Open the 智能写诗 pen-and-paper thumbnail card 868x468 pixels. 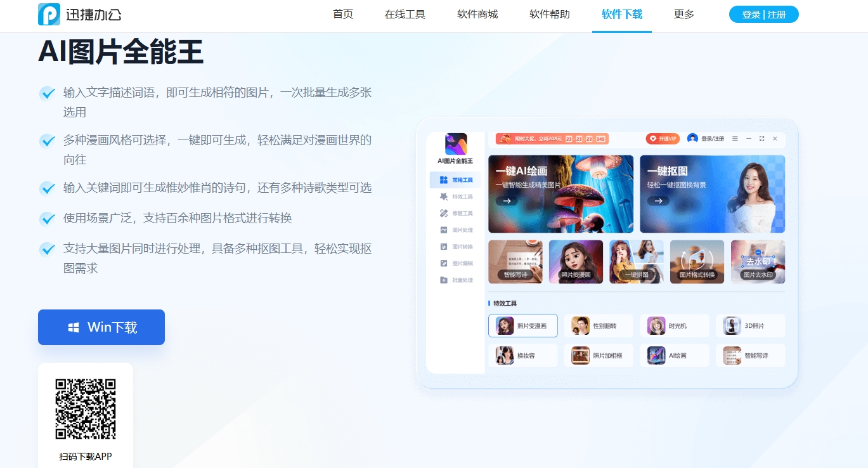(x=515, y=261)
